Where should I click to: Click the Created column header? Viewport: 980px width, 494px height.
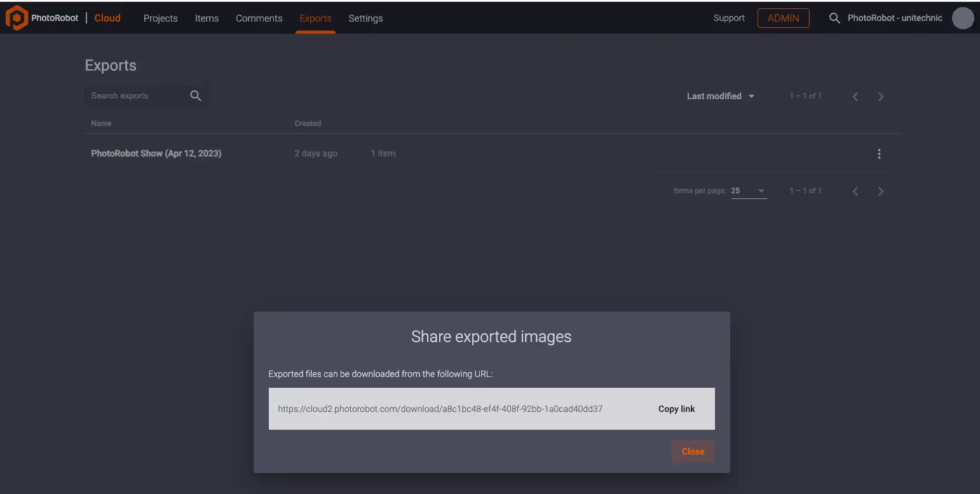click(308, 123)
